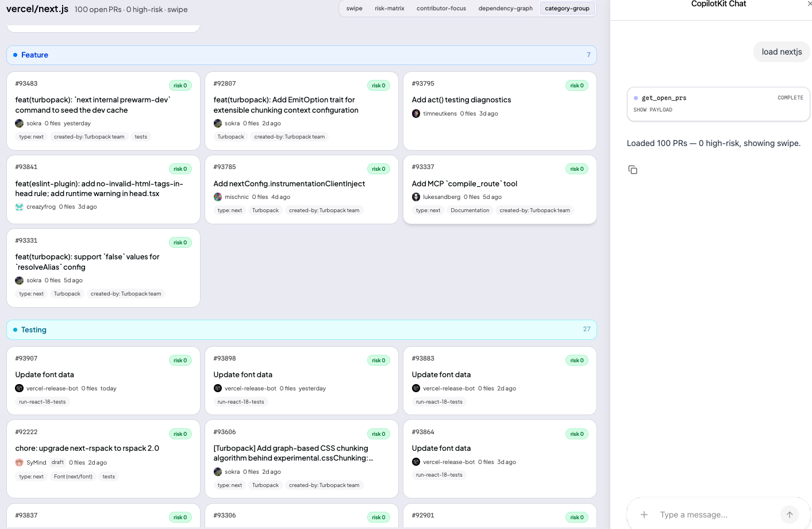The width and height of the screenshot is (812, 529).
Task: Copy the assistant message with copy icon
Action: [633, 170]
